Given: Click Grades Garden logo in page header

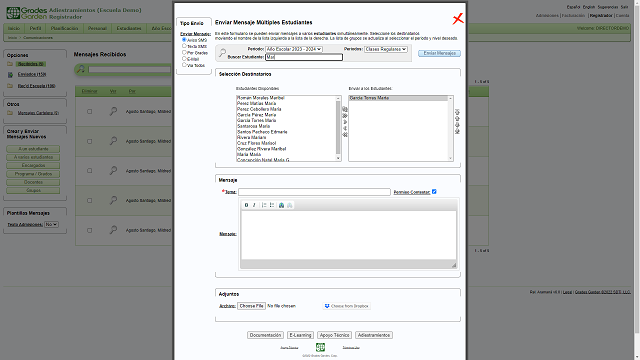Looking at the screenshot, I should (27, 13).
